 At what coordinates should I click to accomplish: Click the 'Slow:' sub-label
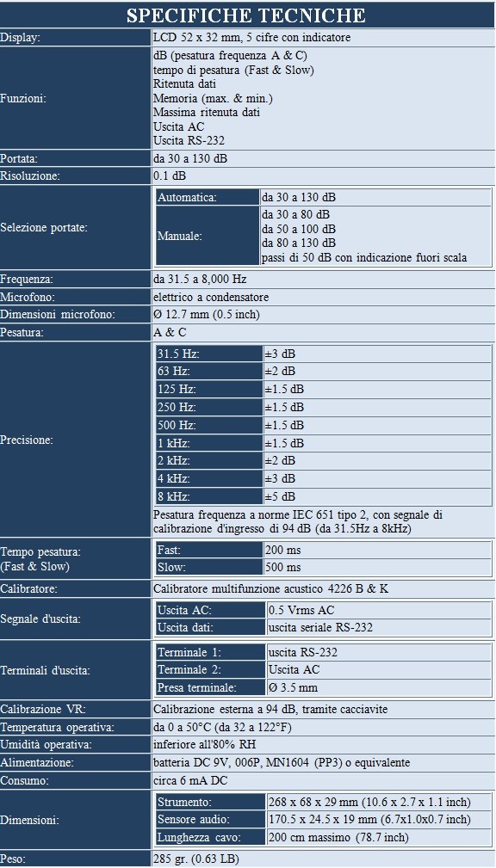click(209, 567)
